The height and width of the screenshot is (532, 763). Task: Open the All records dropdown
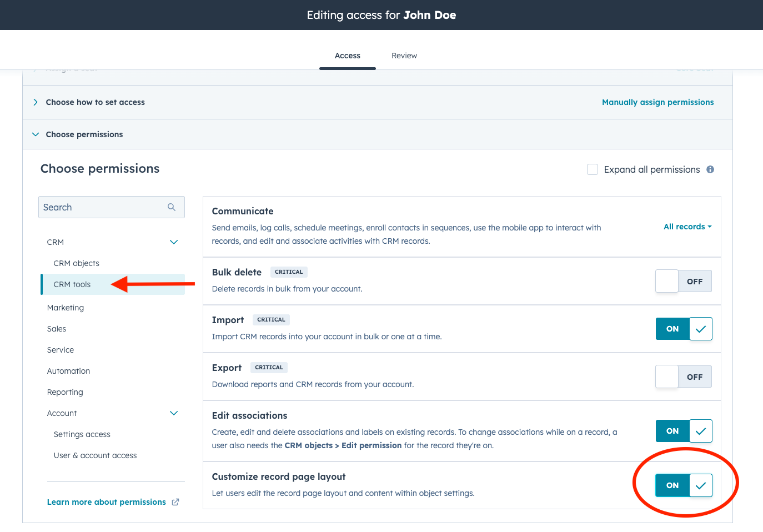point(687,227)
